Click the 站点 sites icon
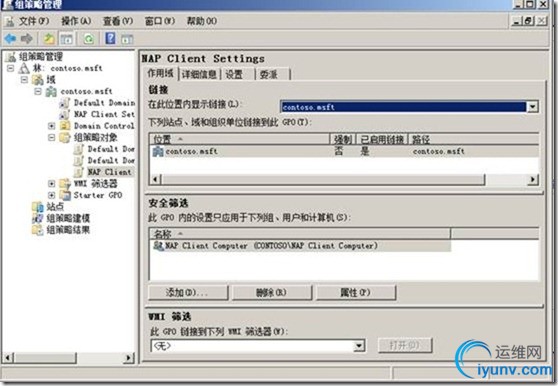The width and height of the screenshot is (558, 386). click(38, 206)
